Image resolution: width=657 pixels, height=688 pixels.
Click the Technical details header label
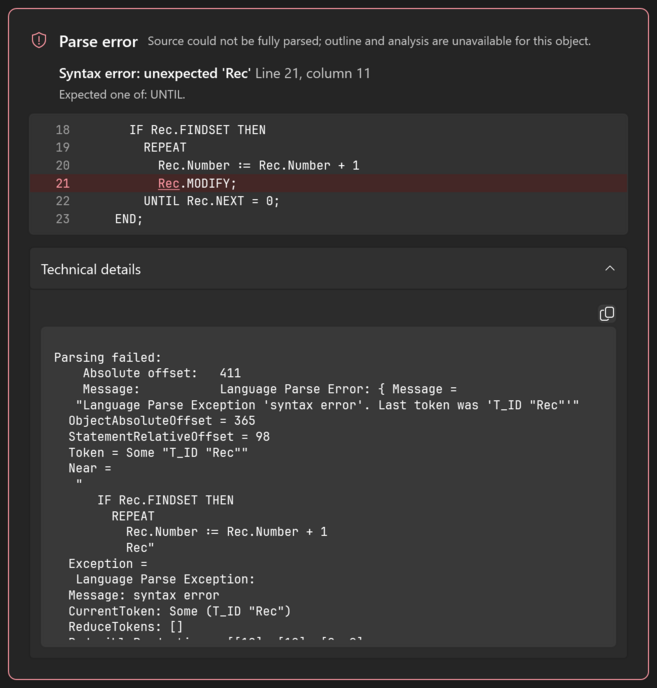91,269
